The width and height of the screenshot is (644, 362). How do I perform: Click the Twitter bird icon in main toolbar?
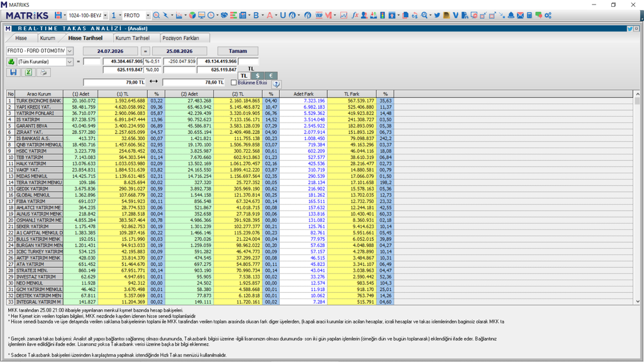click(x=437, y=15)
